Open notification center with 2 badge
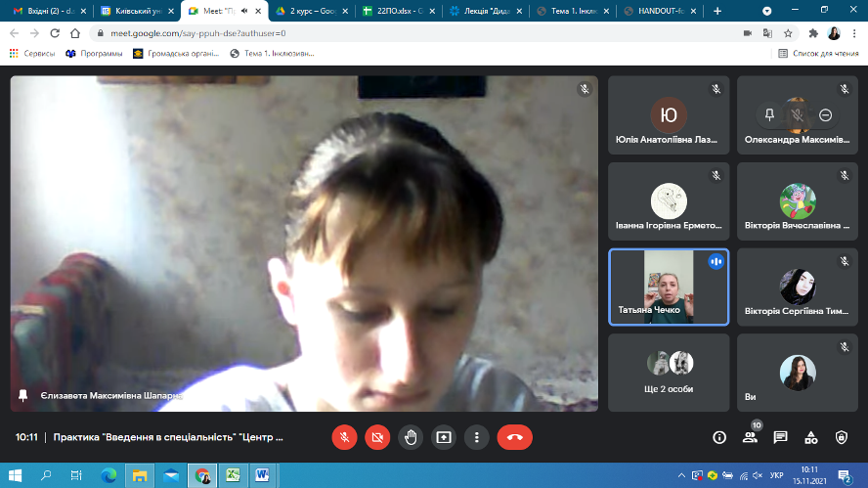Screen dimensions: 868x488 click(845, 476)
